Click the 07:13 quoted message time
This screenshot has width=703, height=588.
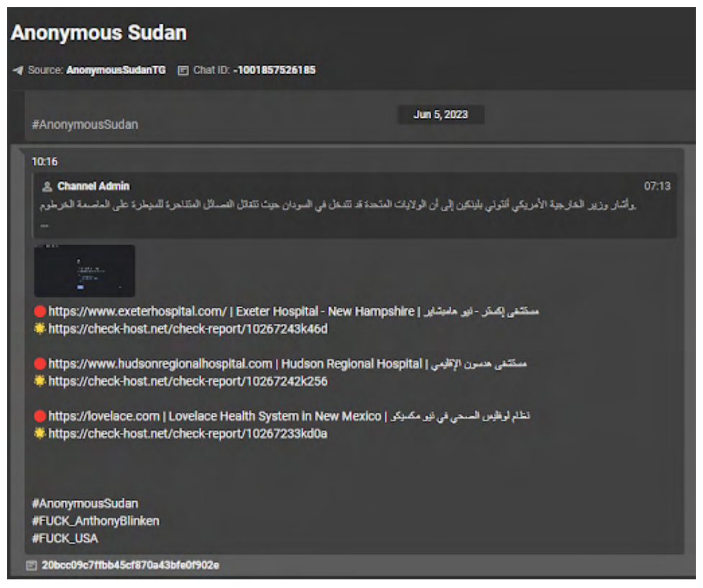[657, 186]
